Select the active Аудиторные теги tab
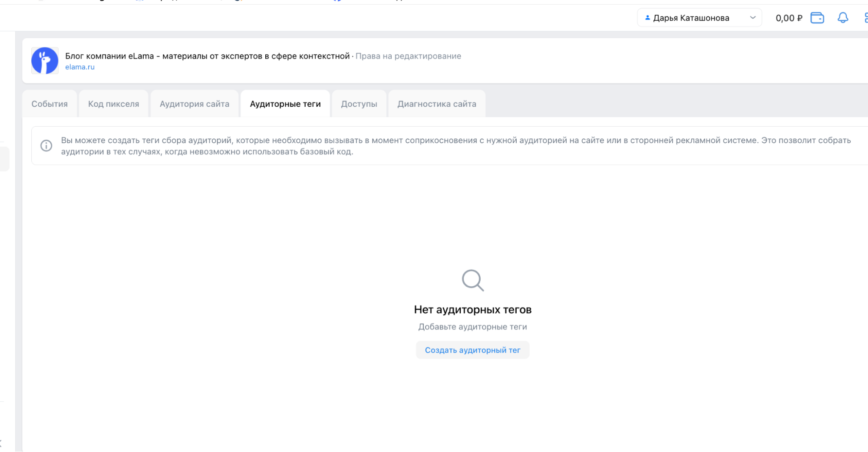Image resolution: width=868 pixels, height=452 pixels. (x=285, y=104)
